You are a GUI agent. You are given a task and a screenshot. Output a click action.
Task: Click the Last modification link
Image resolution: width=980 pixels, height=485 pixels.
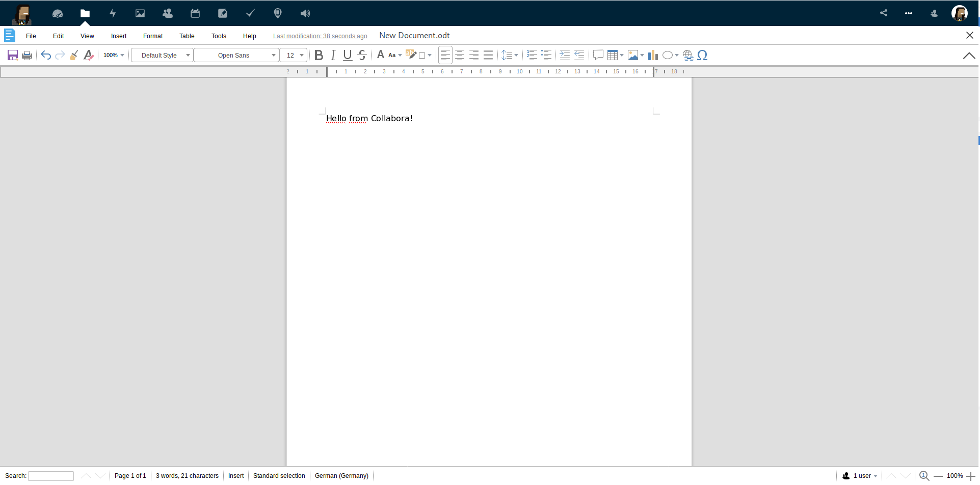pyautogui.click(x=320, y=36)
